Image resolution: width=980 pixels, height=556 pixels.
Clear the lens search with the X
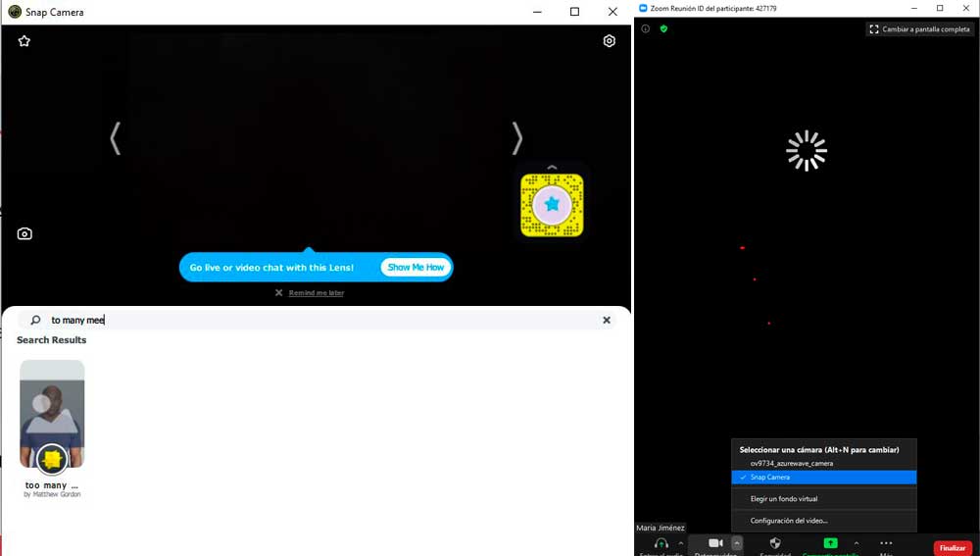(x=607, y=321)
